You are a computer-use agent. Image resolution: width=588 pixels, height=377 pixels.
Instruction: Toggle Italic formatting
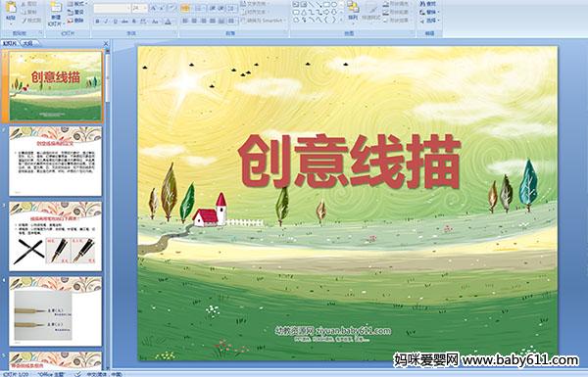point(106,22)
